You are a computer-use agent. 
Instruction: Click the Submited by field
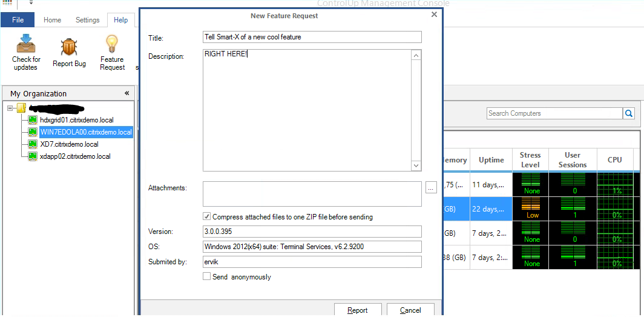(x=312, y=262)
